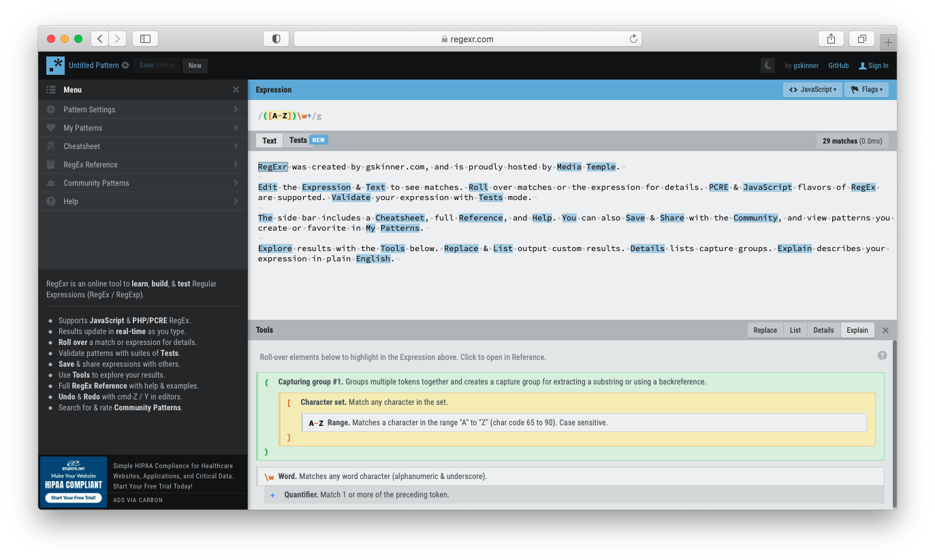Expand My Patterns chevron
This screenshot has height=560, width=935.
236,128
